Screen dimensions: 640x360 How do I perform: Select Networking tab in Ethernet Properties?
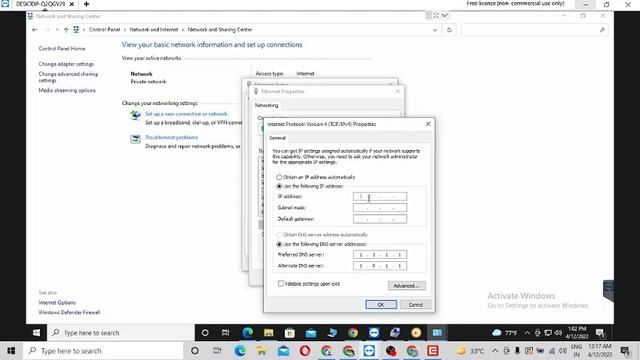[267, 105]
